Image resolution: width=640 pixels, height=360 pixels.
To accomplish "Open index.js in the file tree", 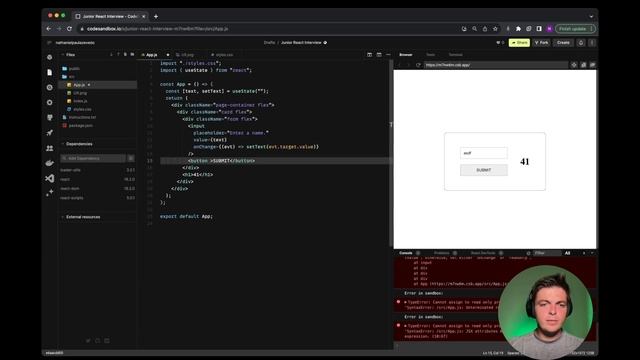I will pos(80,101).
